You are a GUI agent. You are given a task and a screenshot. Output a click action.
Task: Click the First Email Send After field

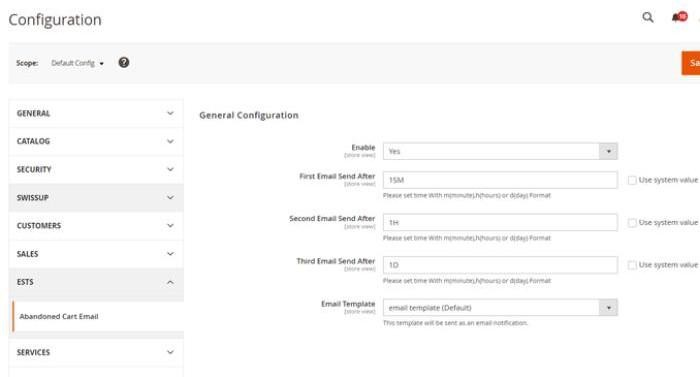(500, 180)
